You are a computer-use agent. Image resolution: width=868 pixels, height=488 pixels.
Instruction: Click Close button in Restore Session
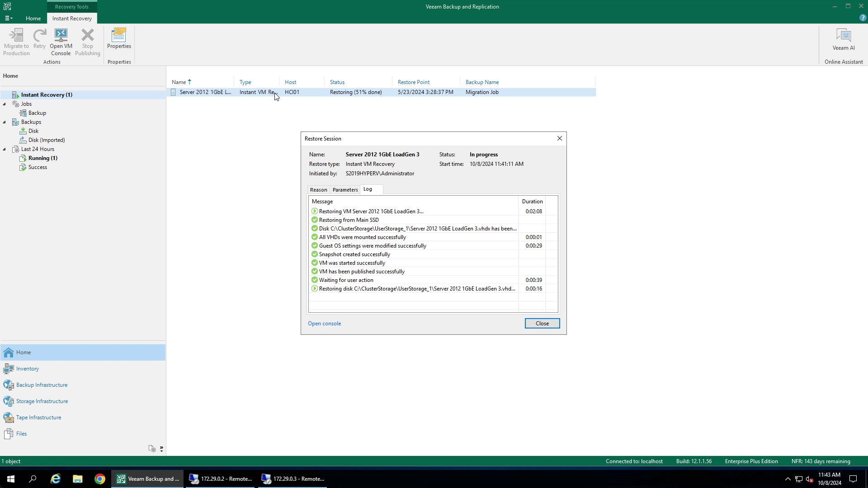coord(542,324)
